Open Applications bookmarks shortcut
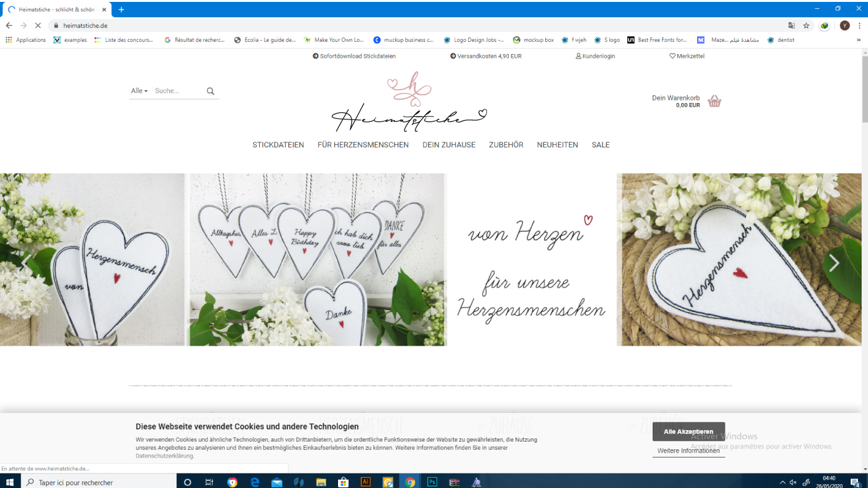This screenshot has width=868, height=488. [26, 40]
